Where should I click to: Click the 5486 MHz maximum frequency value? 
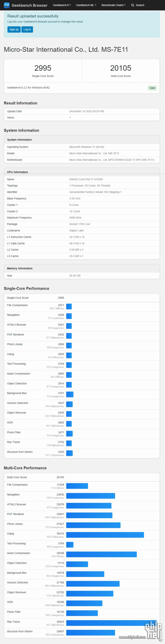[75, 218]
